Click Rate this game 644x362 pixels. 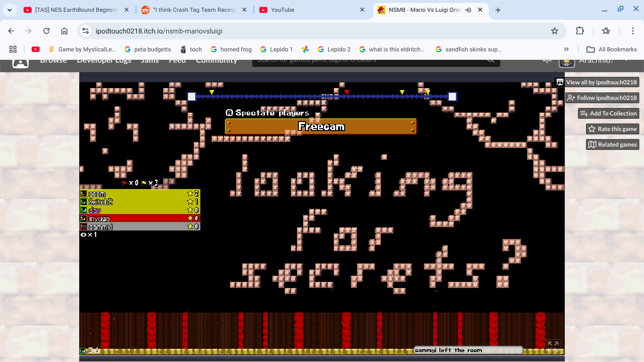click(612, 129)
